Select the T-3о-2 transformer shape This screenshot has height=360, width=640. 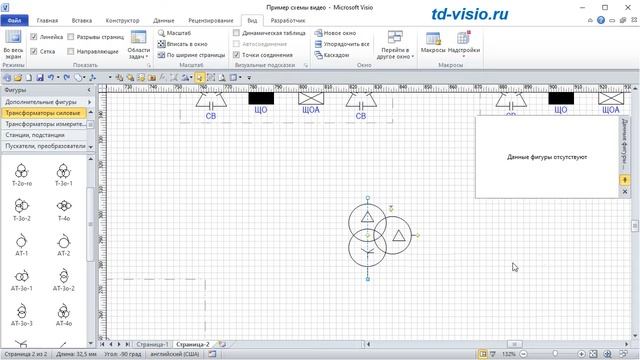22,209
